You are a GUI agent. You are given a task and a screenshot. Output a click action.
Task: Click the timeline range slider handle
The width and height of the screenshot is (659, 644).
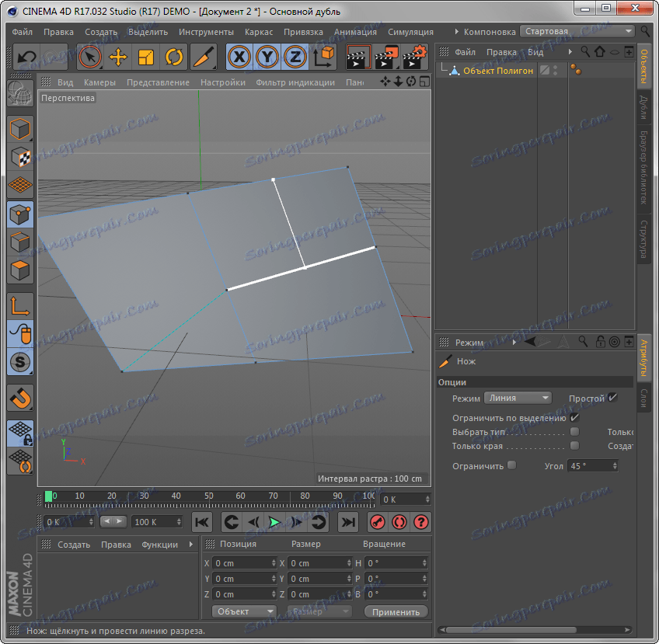[x=113, y=522]
